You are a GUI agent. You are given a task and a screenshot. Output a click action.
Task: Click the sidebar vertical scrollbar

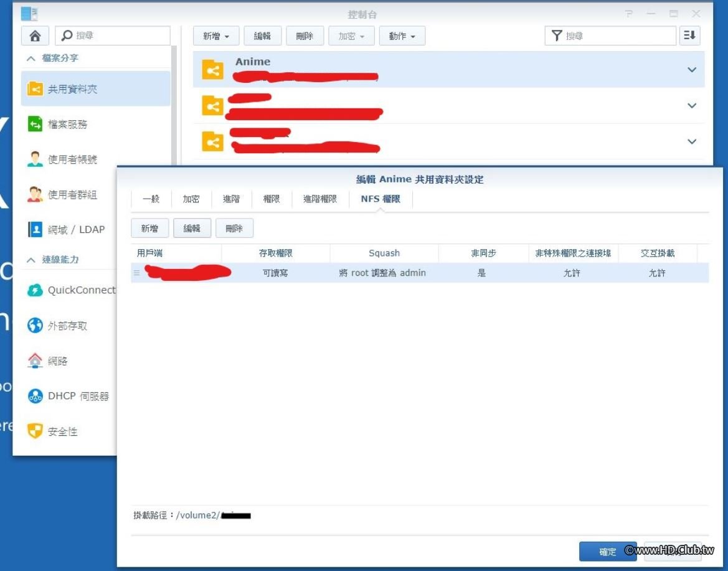click(174, 105)
